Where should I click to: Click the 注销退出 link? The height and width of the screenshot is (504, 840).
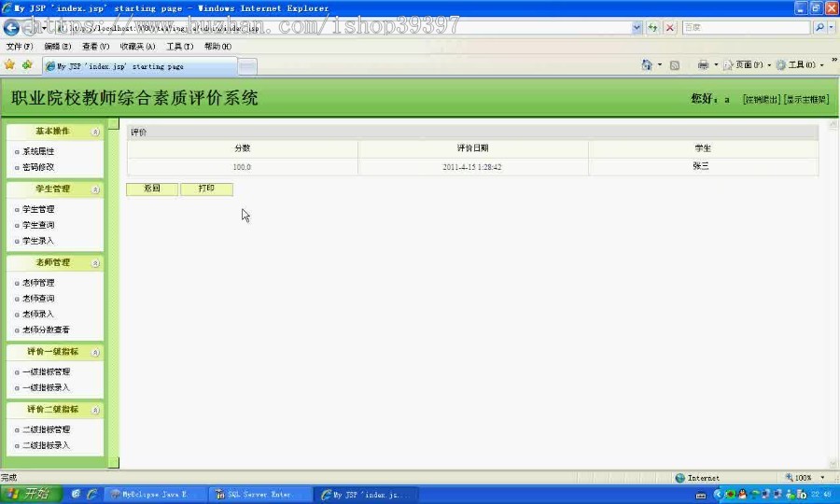[x=762, y=100]
